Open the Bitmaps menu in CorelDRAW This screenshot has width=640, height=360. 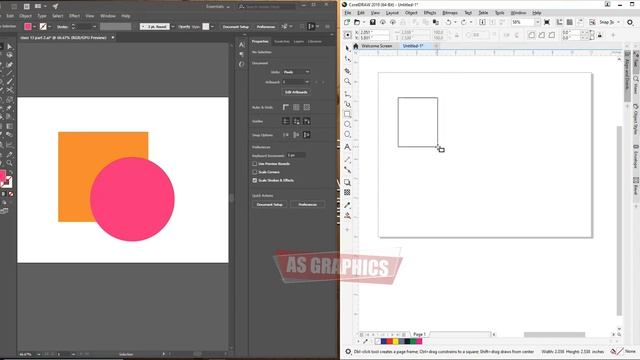click(450, 13)
